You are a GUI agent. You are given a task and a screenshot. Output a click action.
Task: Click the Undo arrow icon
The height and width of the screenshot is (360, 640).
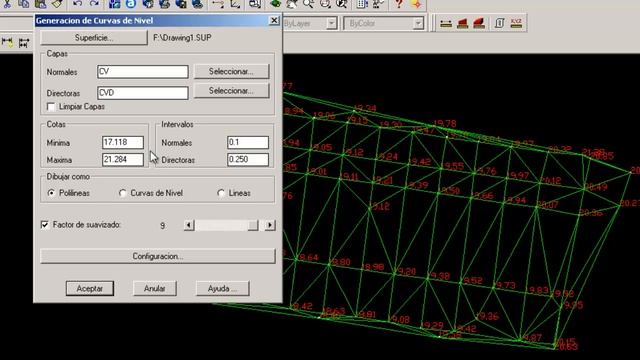[78, 4]
